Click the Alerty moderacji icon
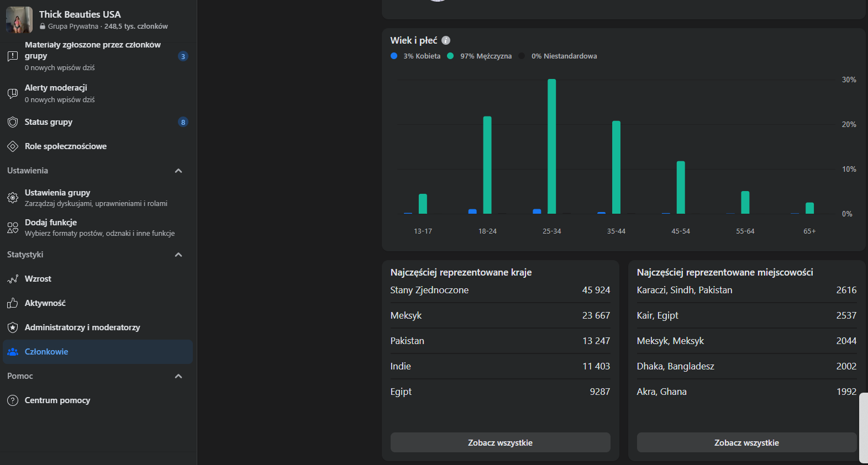Screen dimensions: 868x465 point(13,93)
